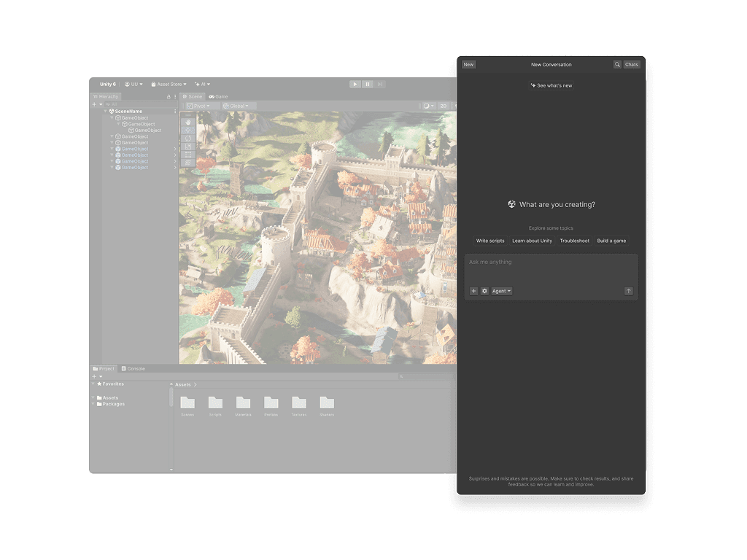Collapse the SceneName tree node
747x560 pixels.
tap(105, 112)
